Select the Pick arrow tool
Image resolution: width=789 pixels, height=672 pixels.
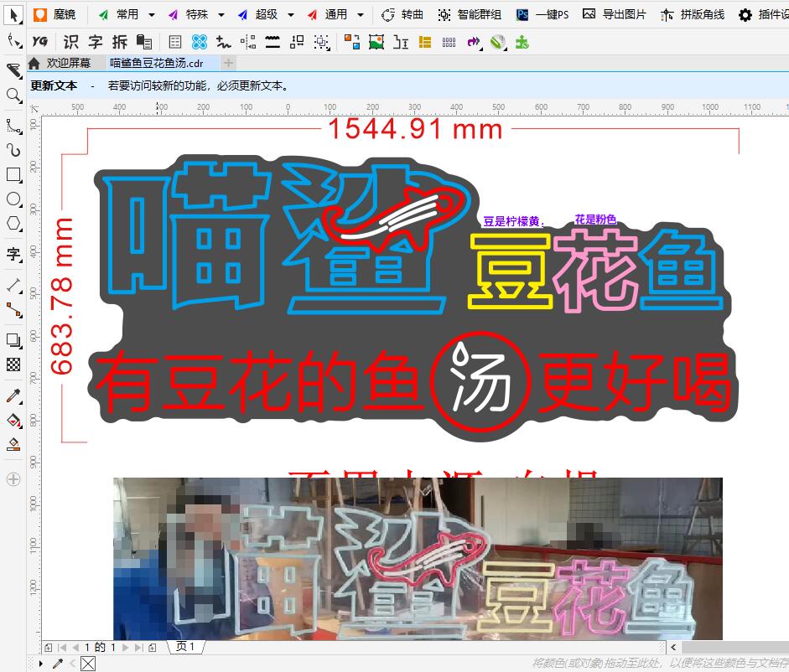pyautogui.click(x=13, y=14)
